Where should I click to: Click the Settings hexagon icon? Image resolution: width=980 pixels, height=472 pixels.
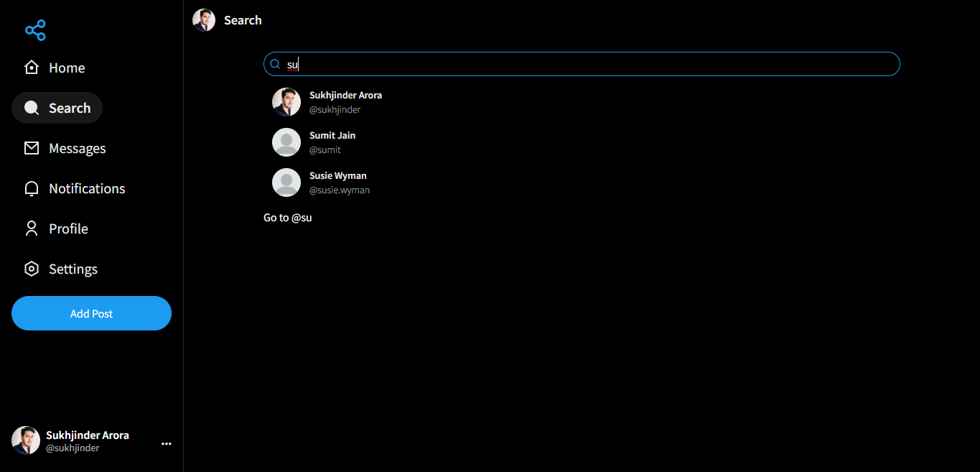(x=32, y=269)
